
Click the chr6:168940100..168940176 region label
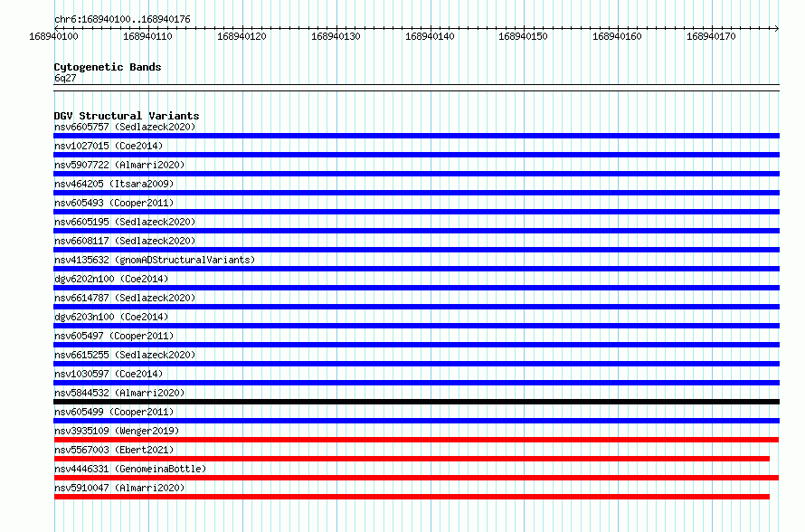pyautogui.click(x=122, y=20)
